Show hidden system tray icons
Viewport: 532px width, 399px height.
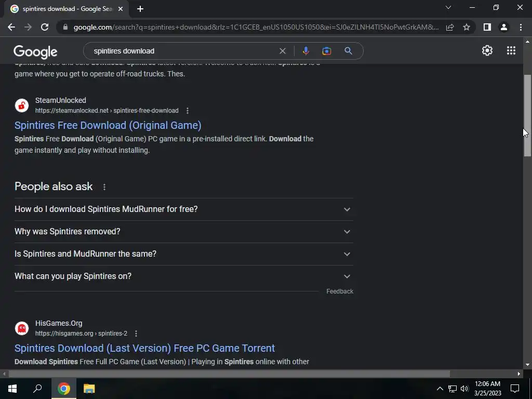click(x=440, y=389)
